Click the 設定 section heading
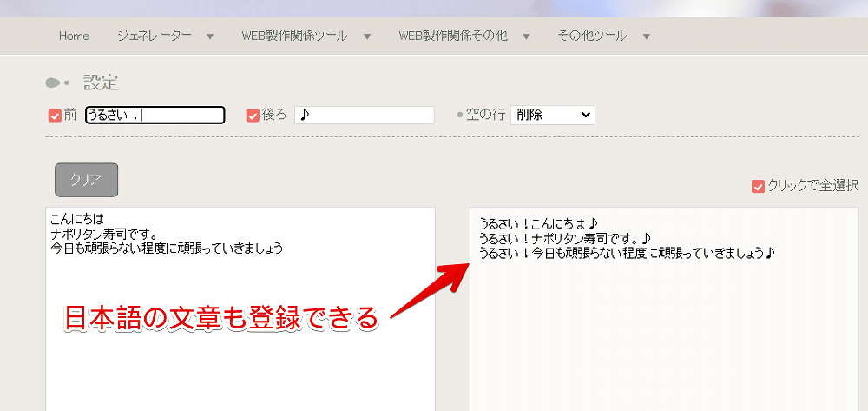Image resolution: width=868 pixels, height=411 pixels. click(x=101, y=83)
